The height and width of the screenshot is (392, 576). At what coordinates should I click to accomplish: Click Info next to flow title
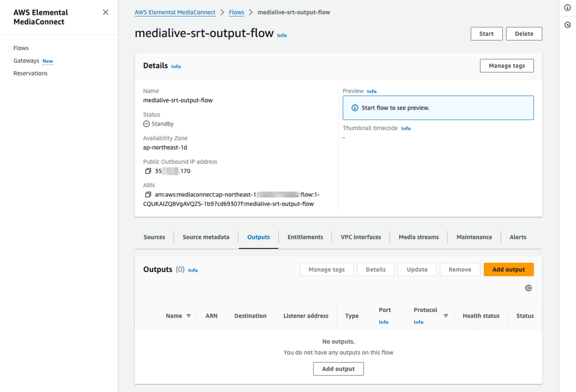point(282,35)
